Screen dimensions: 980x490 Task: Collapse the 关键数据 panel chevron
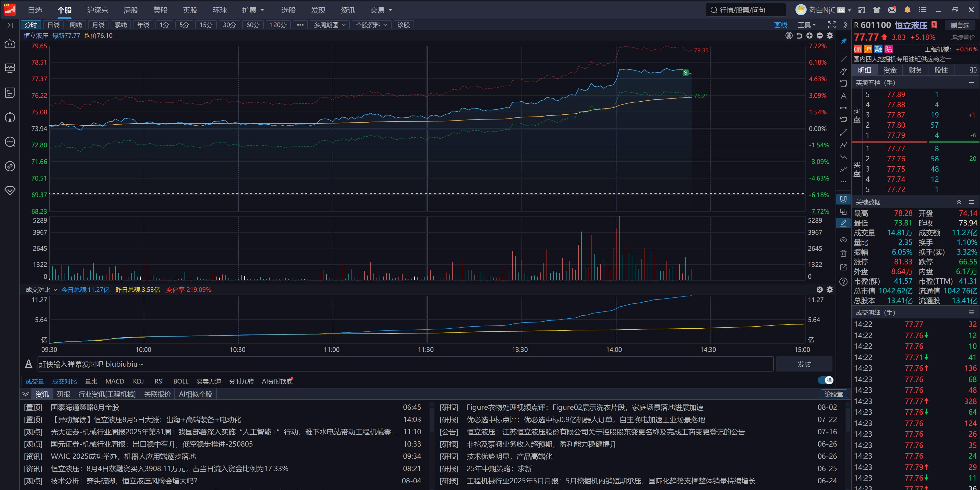point(959,202)
